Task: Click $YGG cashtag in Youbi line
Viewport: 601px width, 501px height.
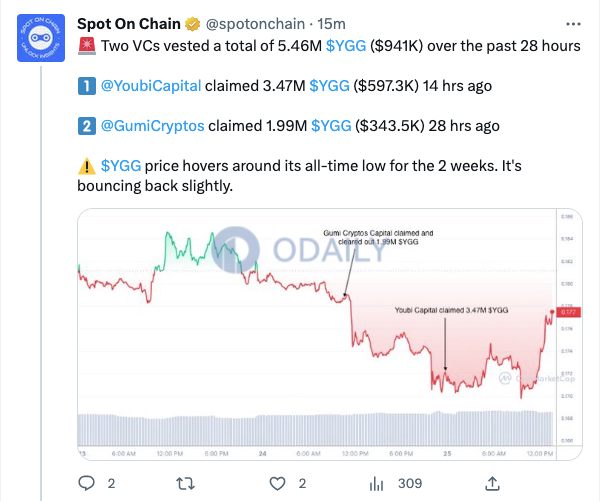Action: tap(329, 86)
